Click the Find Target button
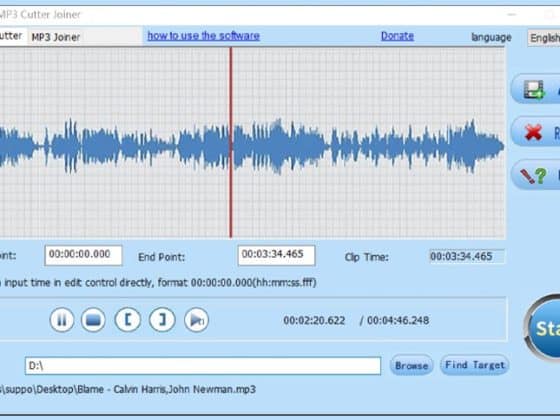This screenshot has width=560, height=420. click(475, 365)
